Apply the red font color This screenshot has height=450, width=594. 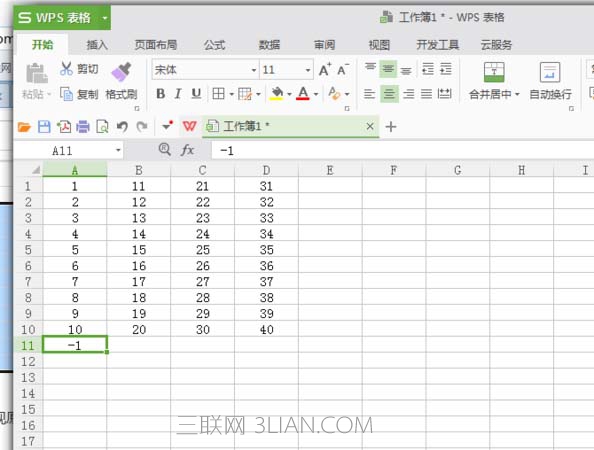click(x=303, y=93)
